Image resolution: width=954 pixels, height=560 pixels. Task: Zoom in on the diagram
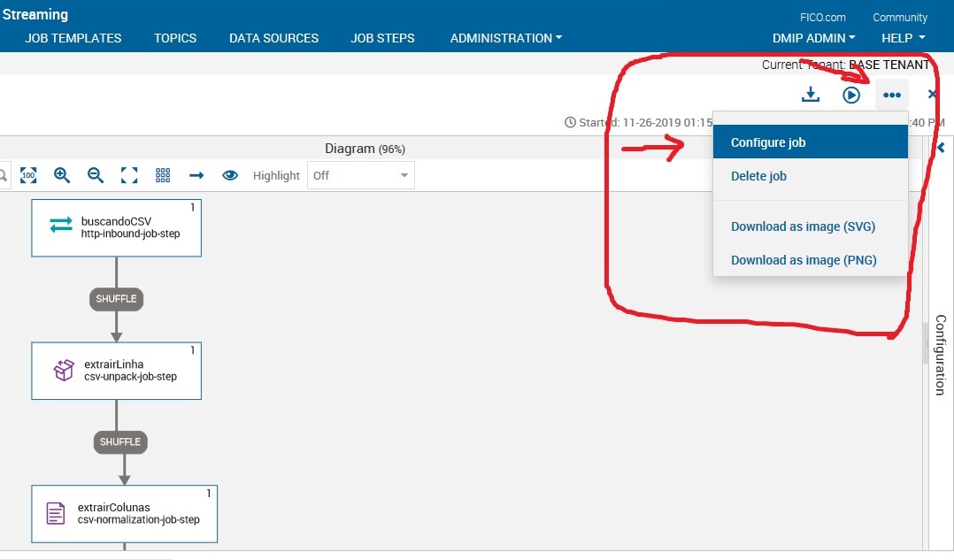(x=62, y=175)
